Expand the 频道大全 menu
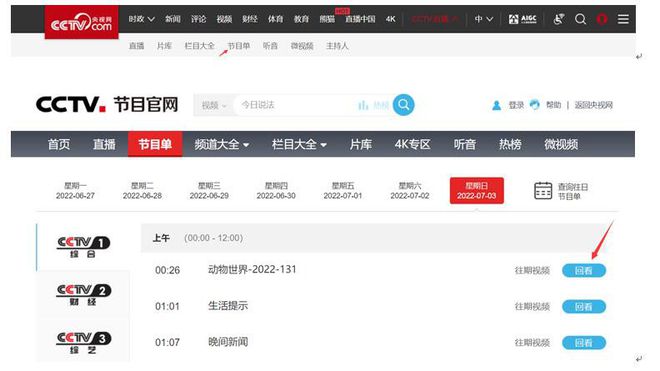 [221, 144]
